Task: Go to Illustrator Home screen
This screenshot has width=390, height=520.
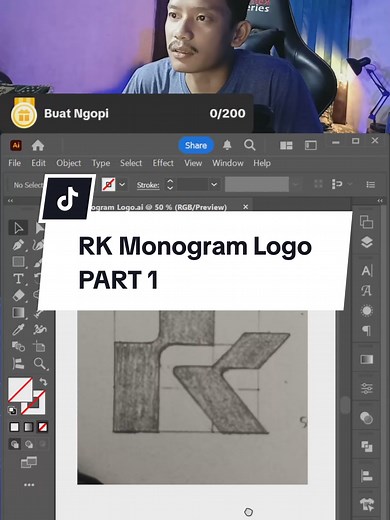Action: tap(38, 145)
